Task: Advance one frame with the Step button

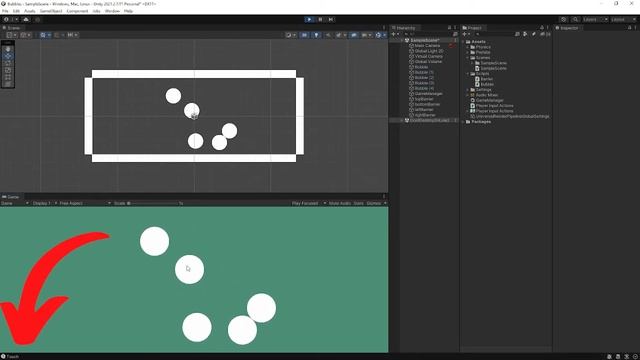Action: point(331,20)
